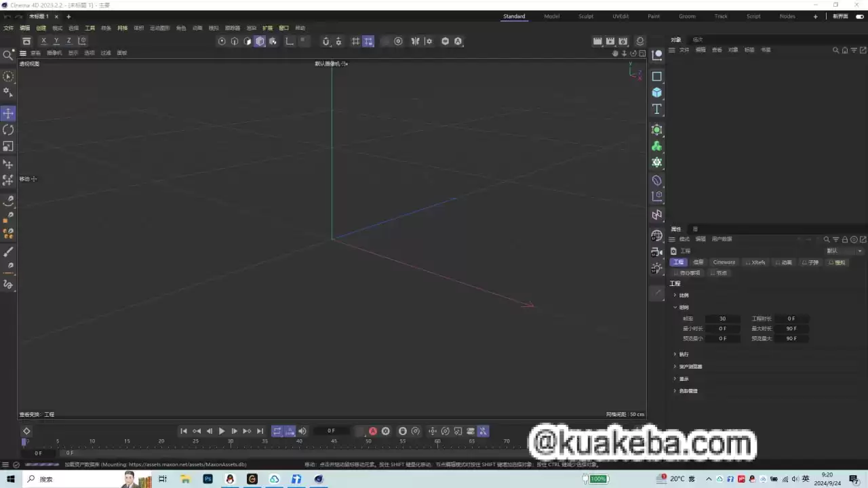868x488 pixels.
Task: Create a Cube object from the right toolbar
Action: click(x=656, y=92)
